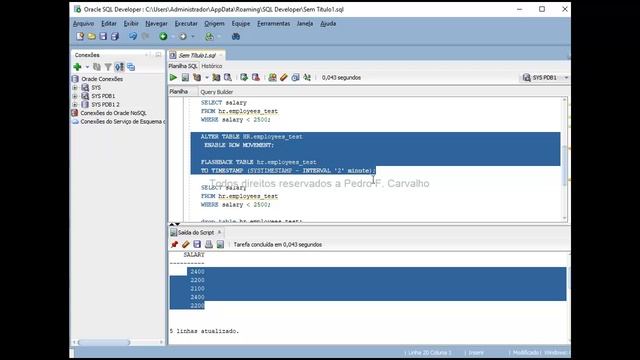640x360 pixels.
Task: Click the SQL History icon in worksheet toolbar
Action: click(295, 77)
